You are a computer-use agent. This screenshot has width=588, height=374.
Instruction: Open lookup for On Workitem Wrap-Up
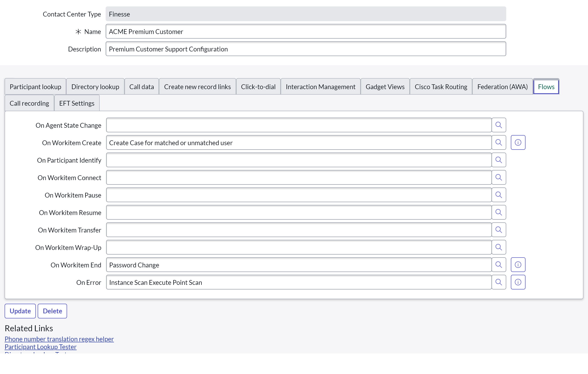498,247
